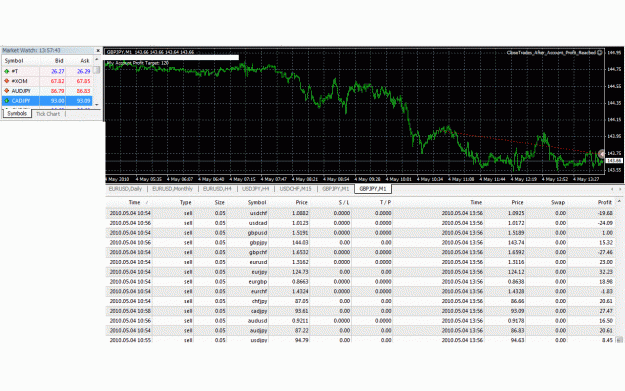Select the audusd trade row
The height and width of the screenshot is (391, 625).
[360, 320]
